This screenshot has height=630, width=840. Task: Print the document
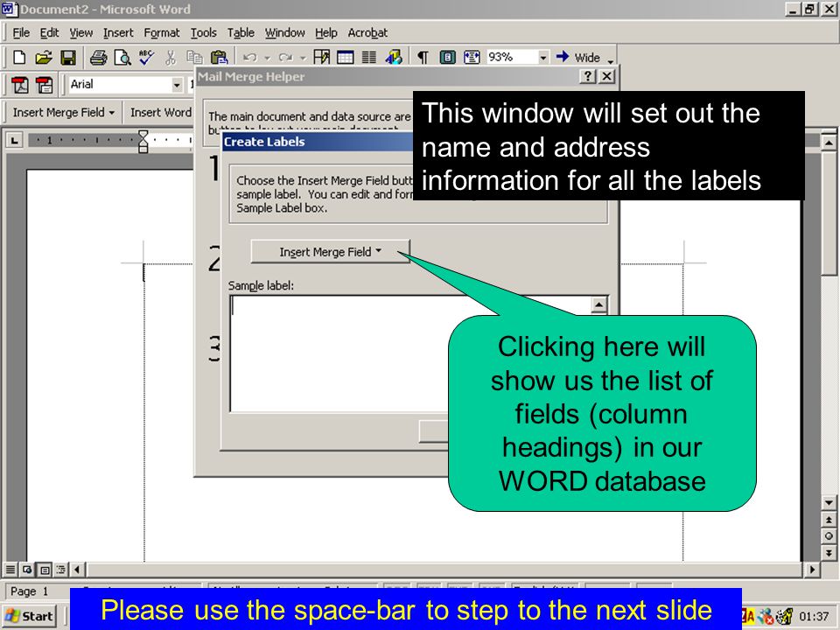(x=98, y=58)
